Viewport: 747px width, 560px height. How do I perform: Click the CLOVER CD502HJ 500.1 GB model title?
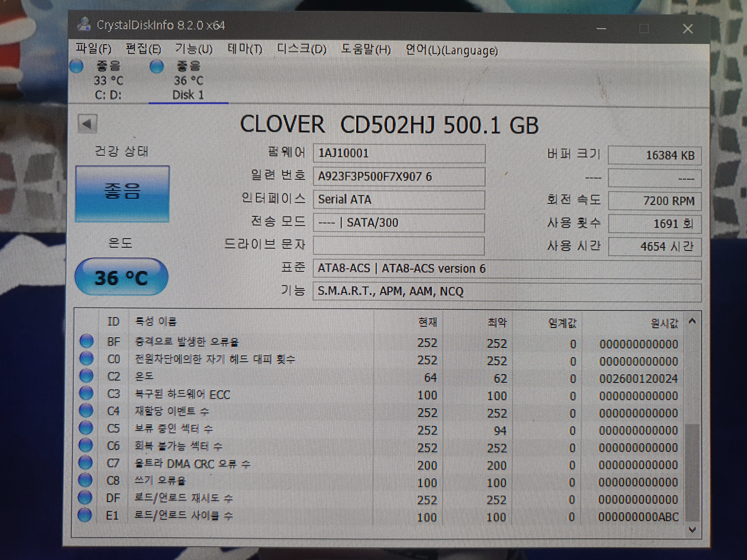(389, 125)
